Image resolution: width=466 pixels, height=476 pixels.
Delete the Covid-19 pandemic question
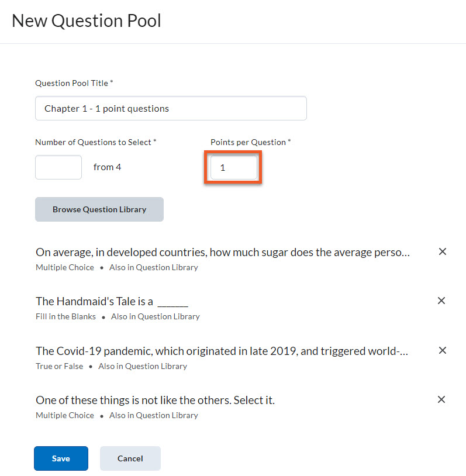[x=443, y=350]
